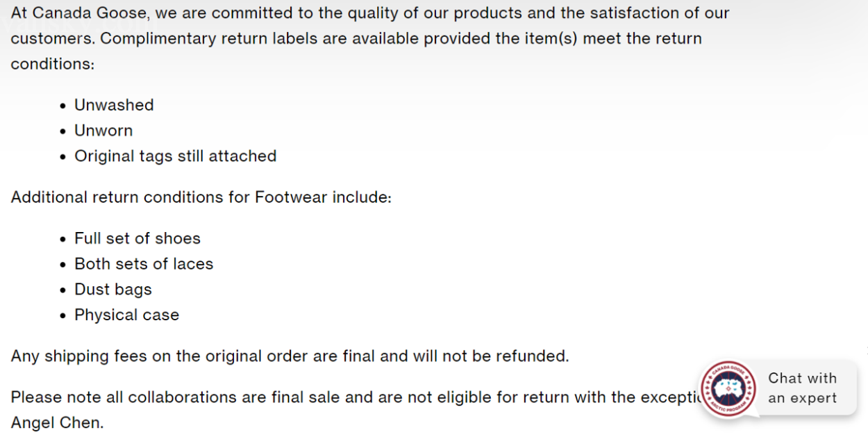Click the 'Chat with' label text
868x446 pixels.
(x=802, y=379)
